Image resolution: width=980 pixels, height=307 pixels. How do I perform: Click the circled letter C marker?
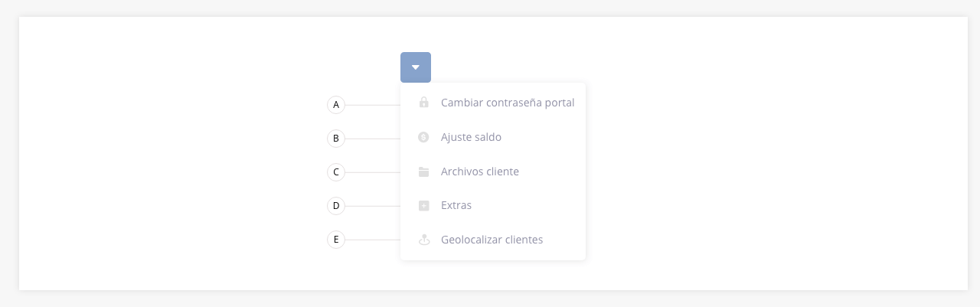click(x=336, y=172)
